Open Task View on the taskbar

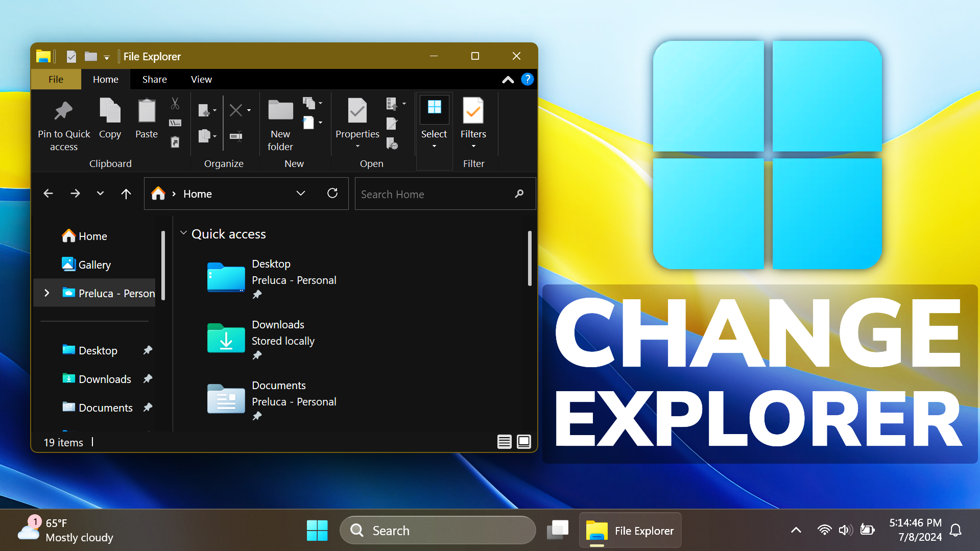point(558,530)
